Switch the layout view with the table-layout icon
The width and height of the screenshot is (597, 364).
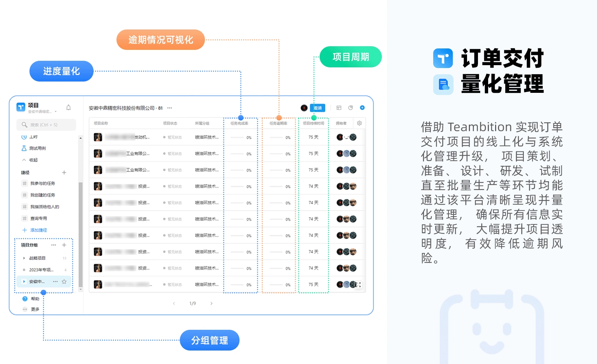(x=339, y=108)
